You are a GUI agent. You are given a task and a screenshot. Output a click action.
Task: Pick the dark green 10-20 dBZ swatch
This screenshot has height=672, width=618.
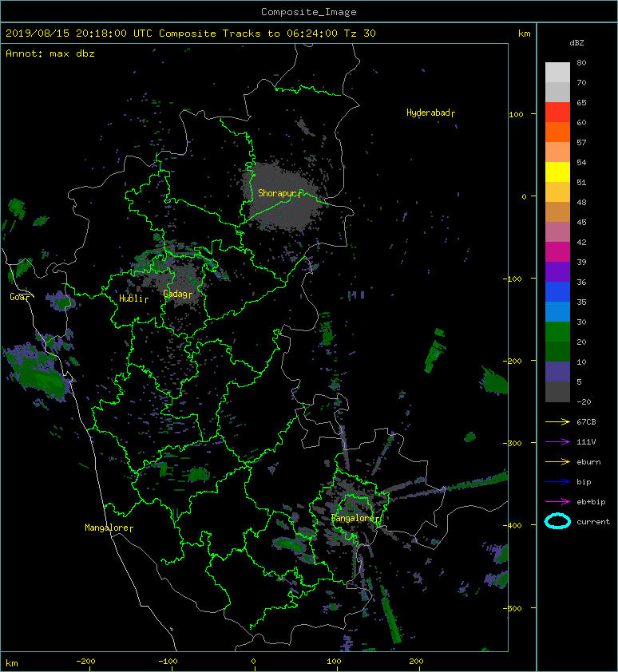tap(557, 351)
